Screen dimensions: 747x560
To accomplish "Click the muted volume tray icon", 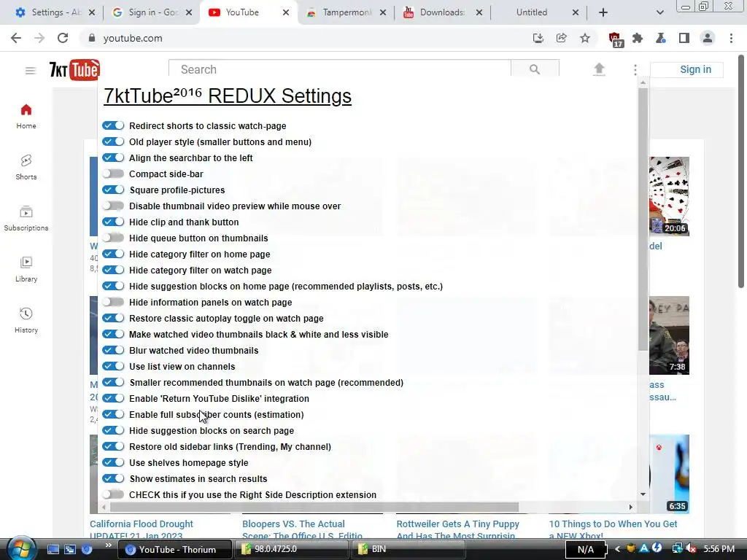I will 690,549.
